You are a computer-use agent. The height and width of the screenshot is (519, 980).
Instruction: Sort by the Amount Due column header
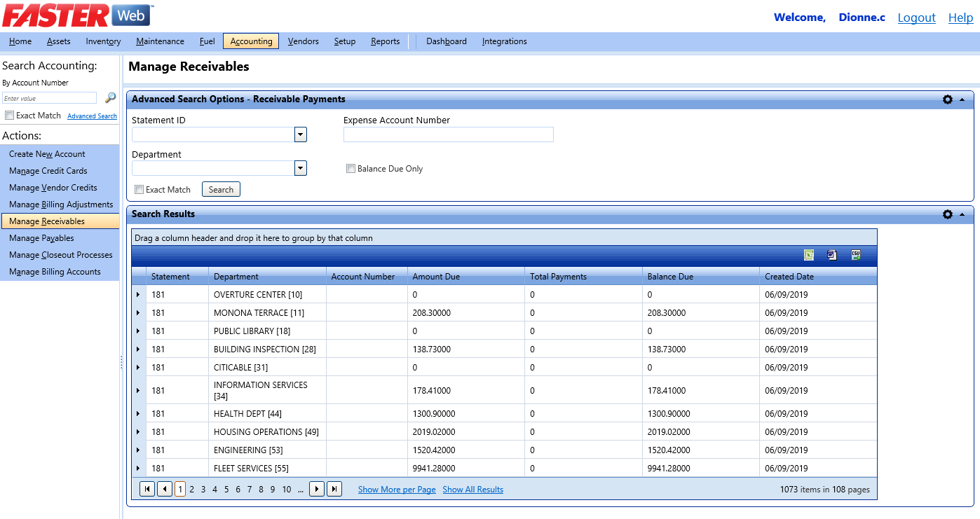436,277
